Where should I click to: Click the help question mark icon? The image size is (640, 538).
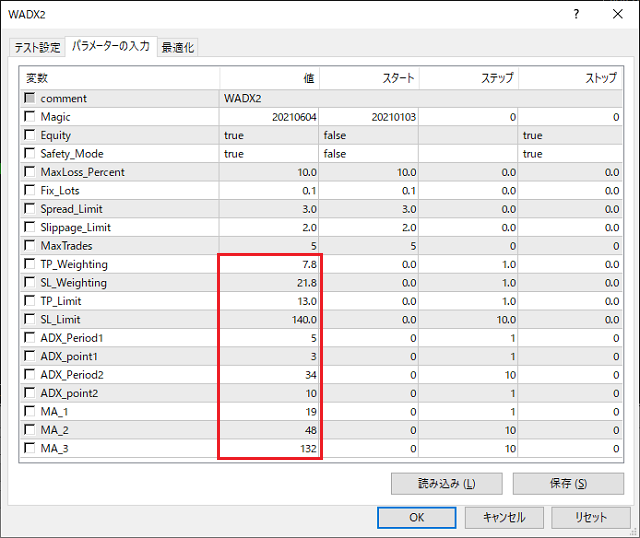(x=576, y=14)
